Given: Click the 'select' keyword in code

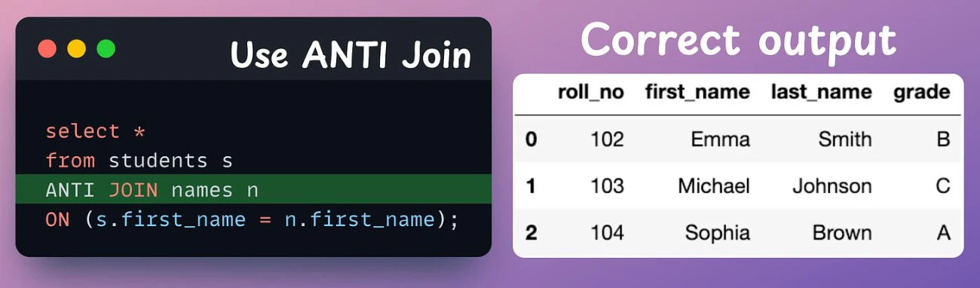Looking at the screenshot, I should tap(82, 131).
